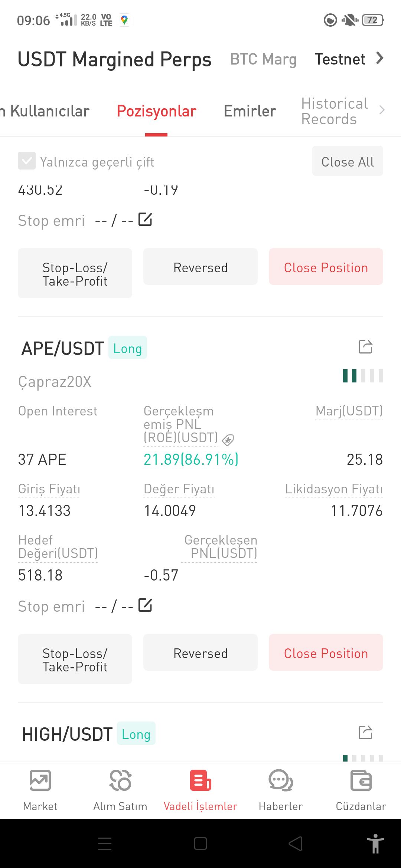Tap Android accessibility button in navigation bar
The height and width of the screenshot is (868, 401).
(x=375, y=844)
